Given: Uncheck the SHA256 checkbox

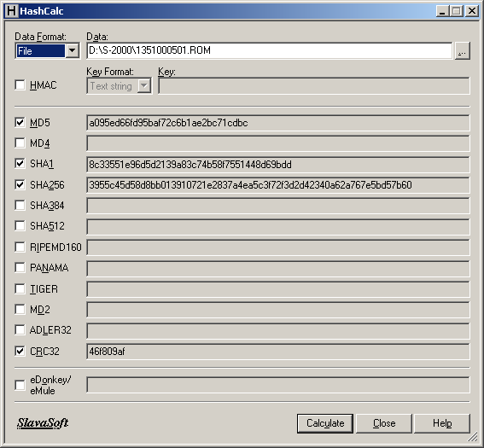Looking at the screenshot, I should 20,184.
